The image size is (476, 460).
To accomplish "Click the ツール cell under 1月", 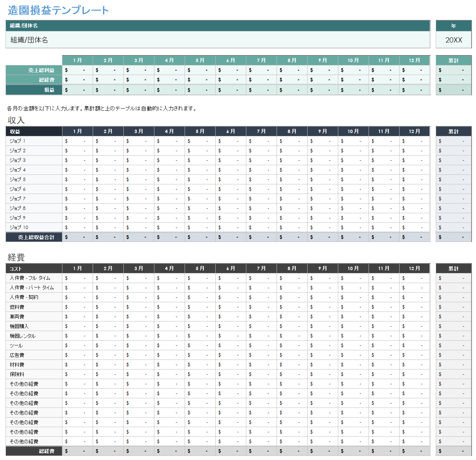I will (x=78, y=345).
